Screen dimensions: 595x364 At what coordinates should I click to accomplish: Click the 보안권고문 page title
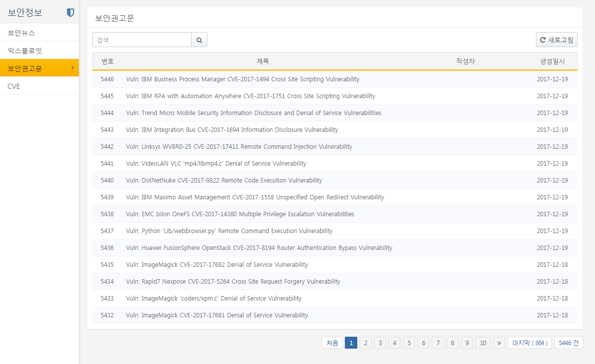(115, 18)
